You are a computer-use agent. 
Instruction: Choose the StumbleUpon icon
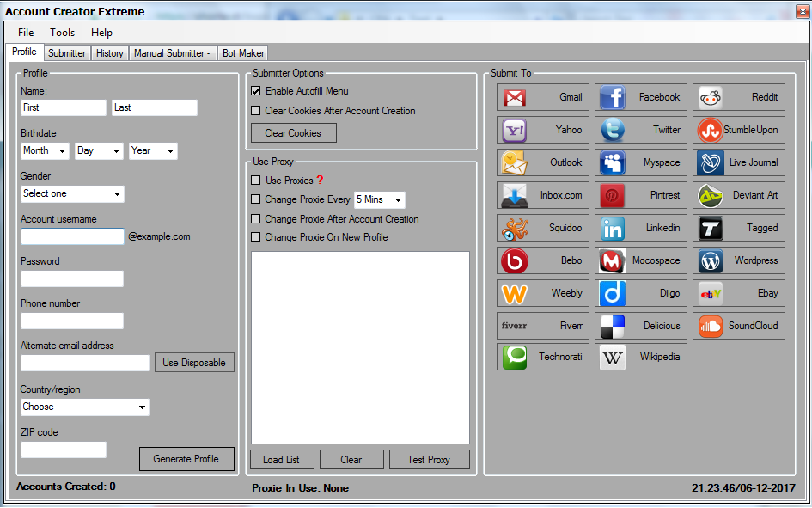(x=711, y=130)
